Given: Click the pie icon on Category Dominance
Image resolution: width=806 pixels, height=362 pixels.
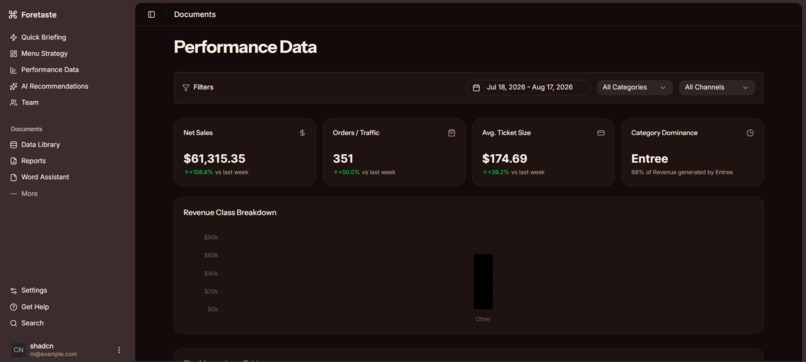Looking at the screenshot, I should pos(750,133).
